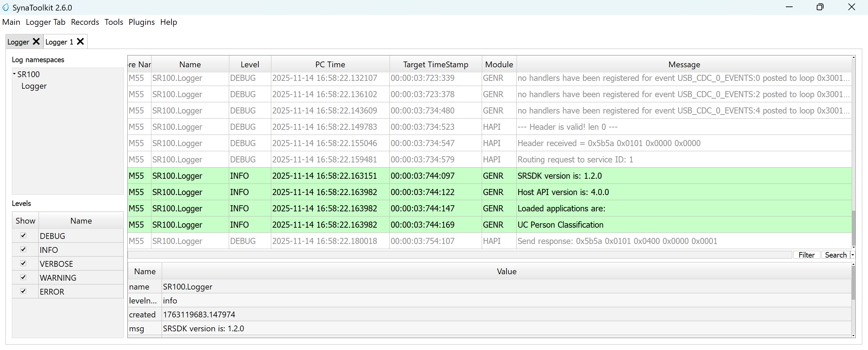
Task: Close the Logger tab
Action: (x=36, y=41)
